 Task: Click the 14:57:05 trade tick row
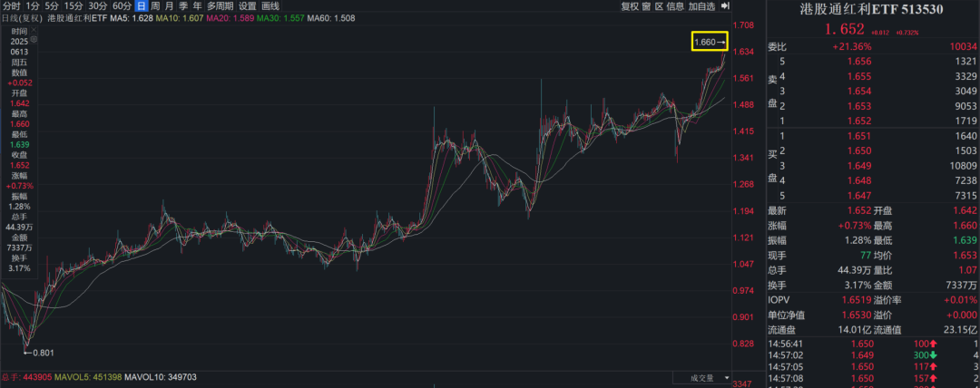pyautogui.click(x=873, y=367)
